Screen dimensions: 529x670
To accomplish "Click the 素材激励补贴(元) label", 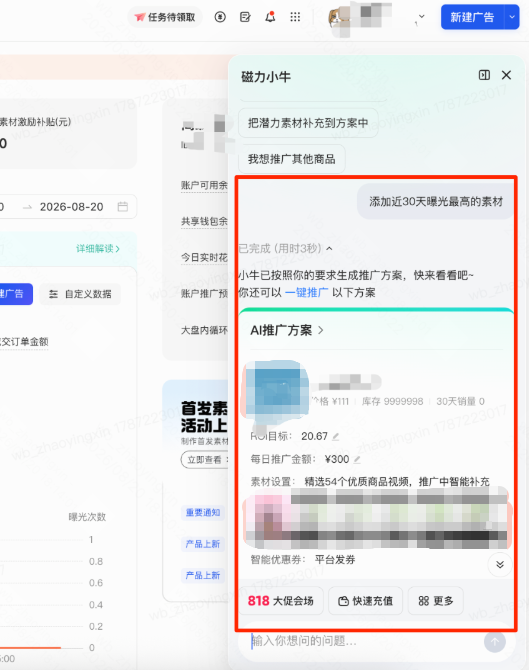I will click(35, 122).
